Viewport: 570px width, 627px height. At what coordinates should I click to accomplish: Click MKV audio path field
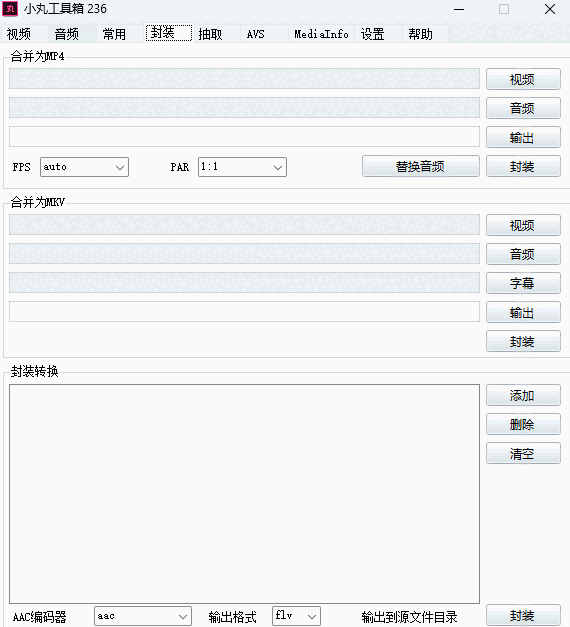pyautogui.click(x=244, y=254)
